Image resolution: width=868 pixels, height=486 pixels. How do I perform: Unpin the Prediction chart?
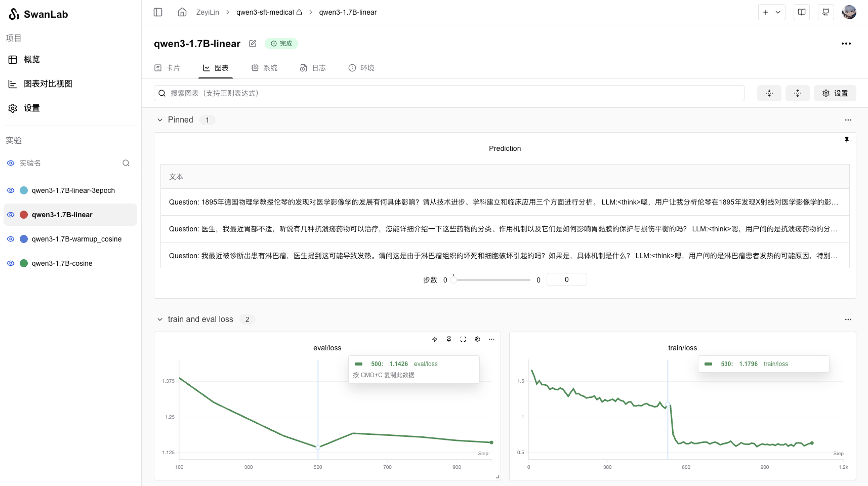(846, 140)
